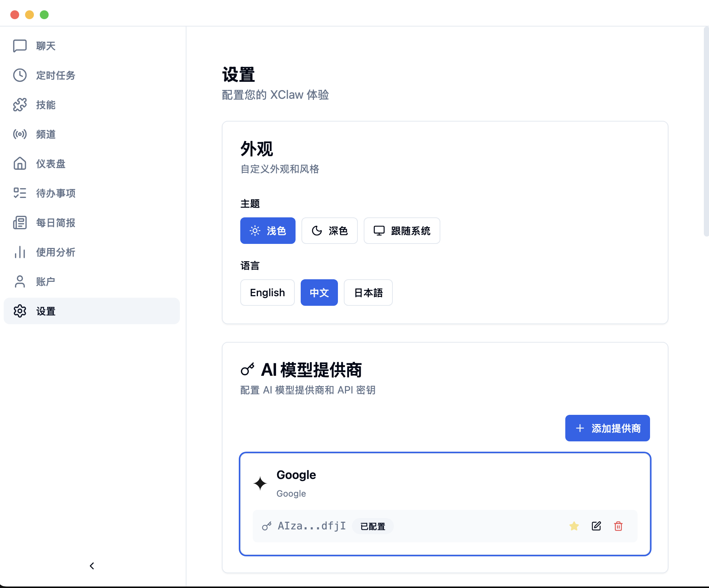This screenshot has height=588, width=709.
Task: Open 使用分析 chart icon
Action: tap(20, 252)
